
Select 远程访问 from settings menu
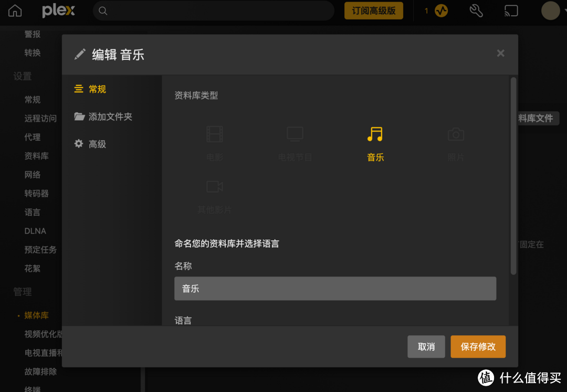click(x=40, y=118)
